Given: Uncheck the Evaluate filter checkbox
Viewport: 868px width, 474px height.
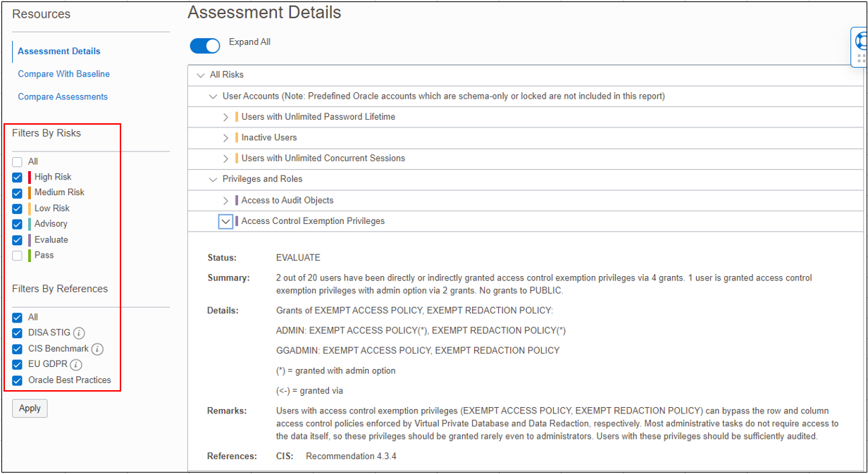Looking at the screenshot, I should pyautogui.click(x=18, y=240).
